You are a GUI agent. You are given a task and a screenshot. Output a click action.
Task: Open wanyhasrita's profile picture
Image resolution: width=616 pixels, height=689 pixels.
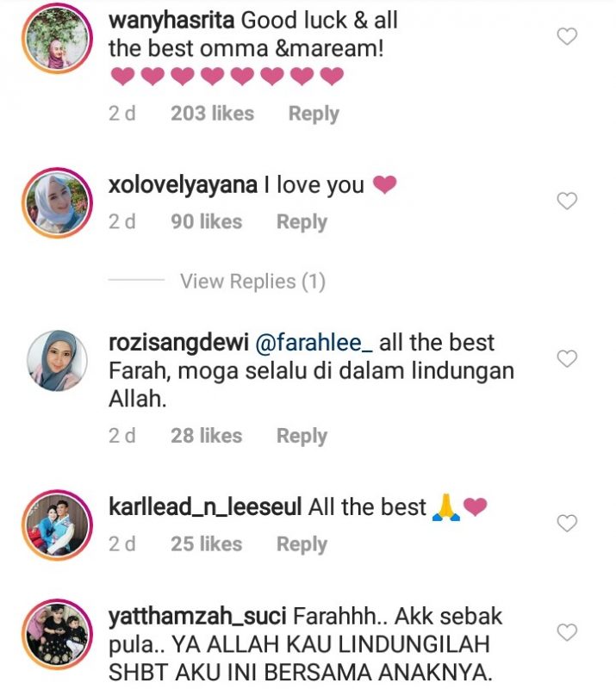click(57, 39)
